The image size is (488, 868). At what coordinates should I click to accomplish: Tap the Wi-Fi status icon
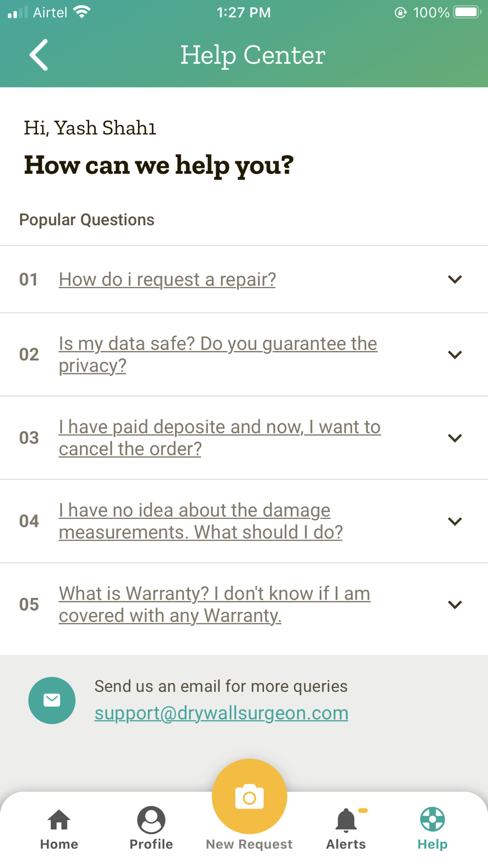coord(82,12)
